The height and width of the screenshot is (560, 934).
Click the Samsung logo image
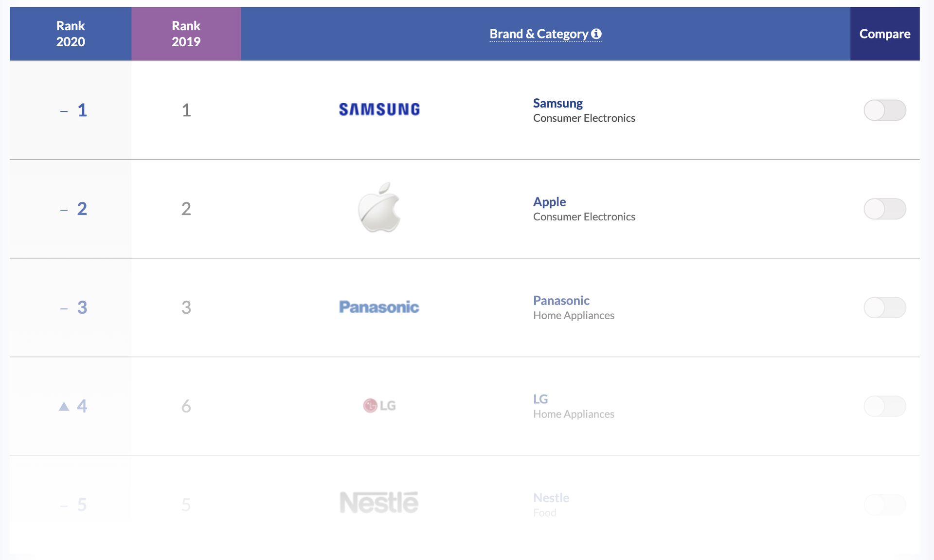[x=379, y=110]
